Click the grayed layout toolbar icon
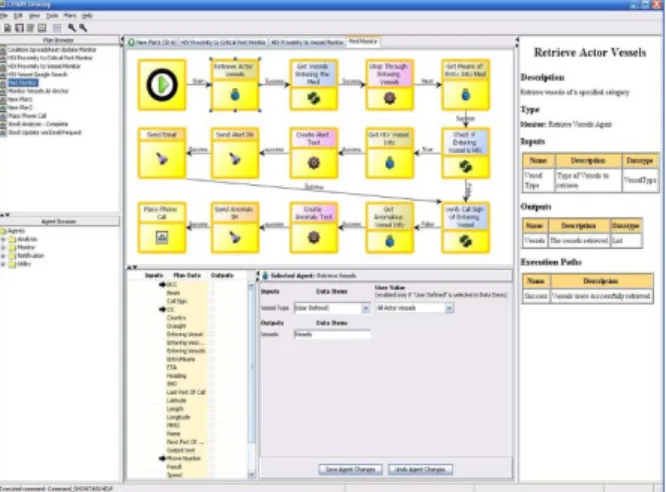This screenshot has height=492, width=666. pos(57,28)
